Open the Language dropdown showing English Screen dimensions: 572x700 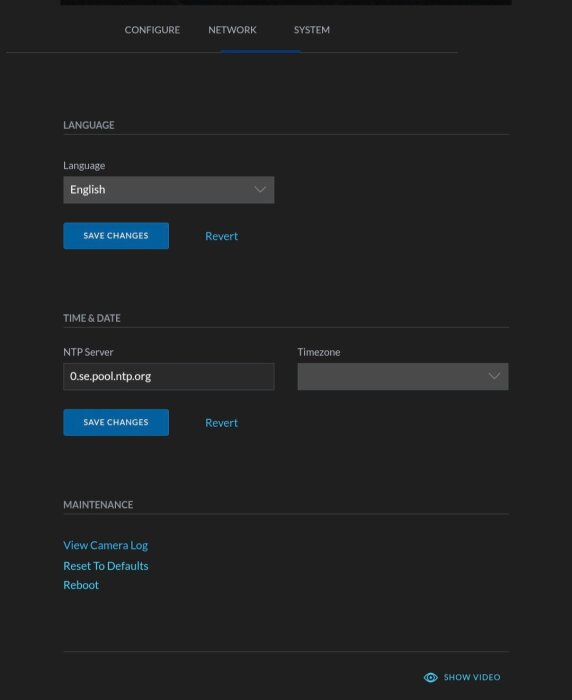169,190
